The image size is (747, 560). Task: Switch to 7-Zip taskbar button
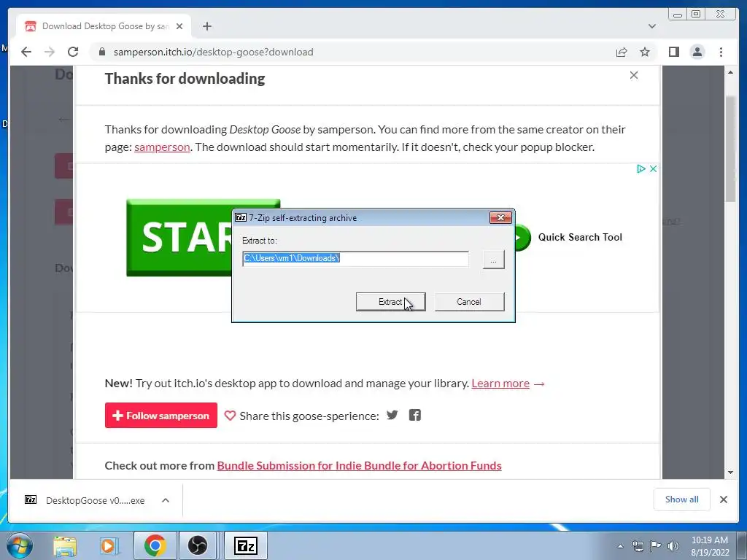point(246,545)
